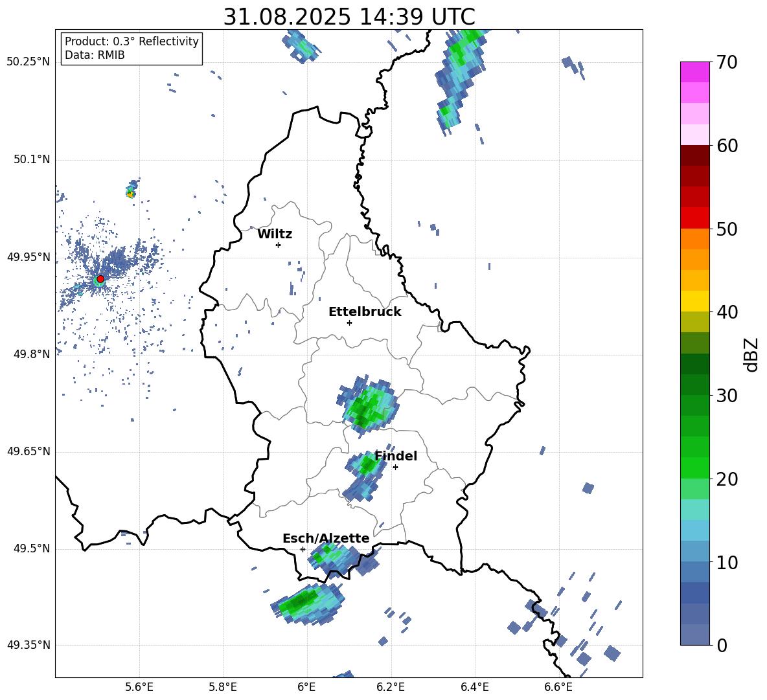Click the 5.6°E longitude label
Image resolution: width=767 pixels, height=700 pixels.
point(139,688)
